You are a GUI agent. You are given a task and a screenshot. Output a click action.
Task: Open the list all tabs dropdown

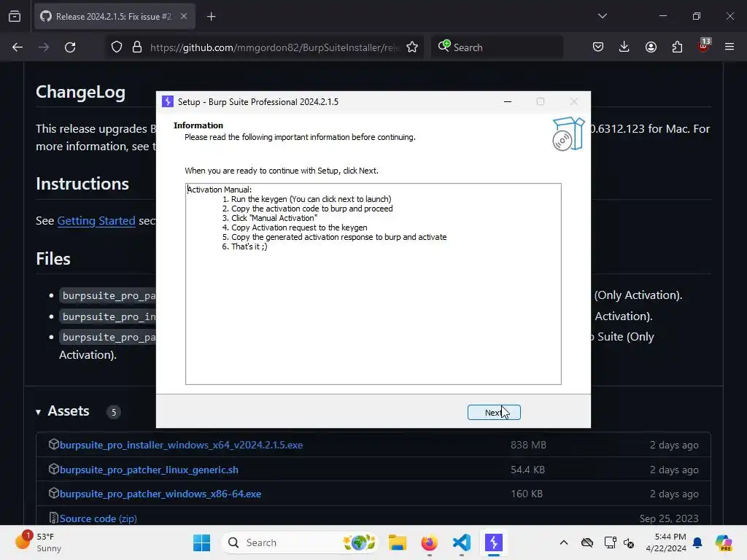(602, 16)
